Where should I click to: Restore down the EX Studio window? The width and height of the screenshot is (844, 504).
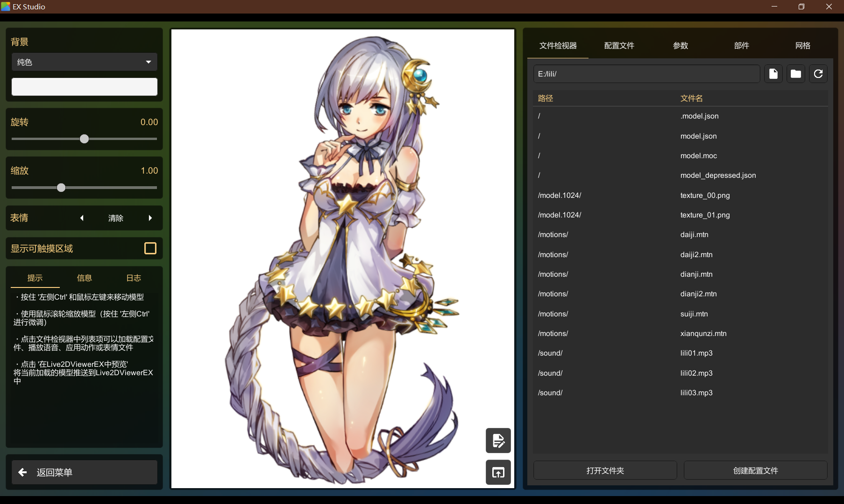click(x=801, y=7)
